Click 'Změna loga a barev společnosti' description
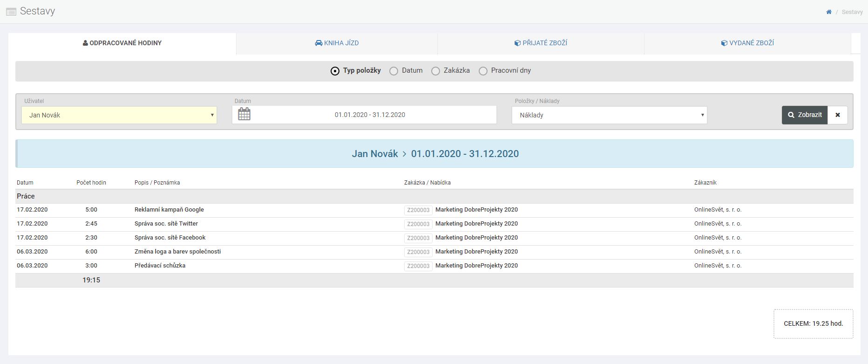Screen dimensions: 868x364 pos(177,252)
